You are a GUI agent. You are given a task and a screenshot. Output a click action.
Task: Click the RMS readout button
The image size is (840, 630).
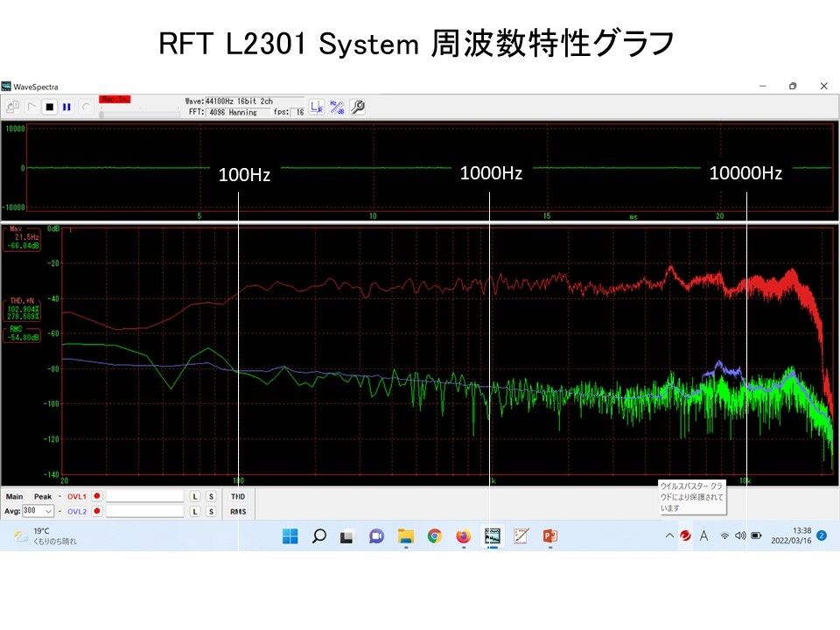[x=238, y=512]
